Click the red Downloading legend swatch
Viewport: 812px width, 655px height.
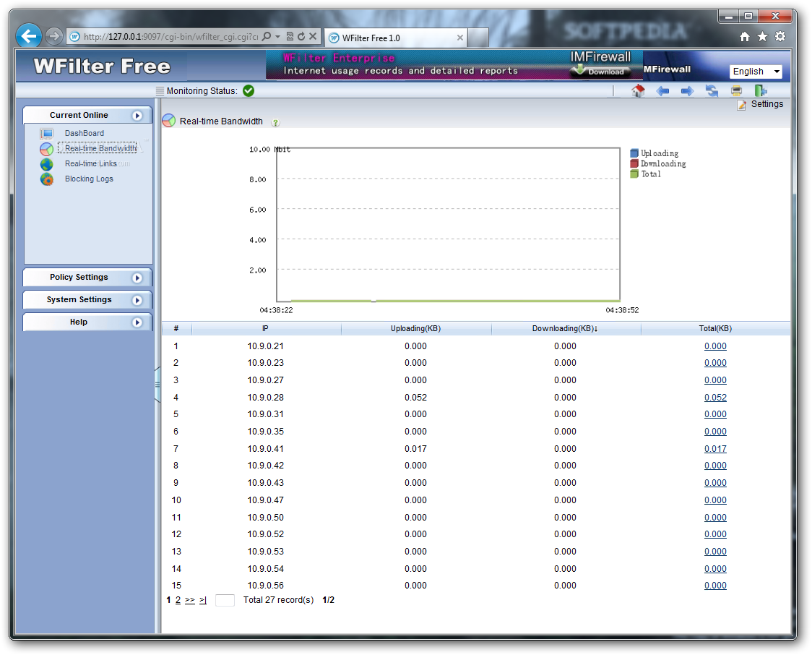point(634,163)
